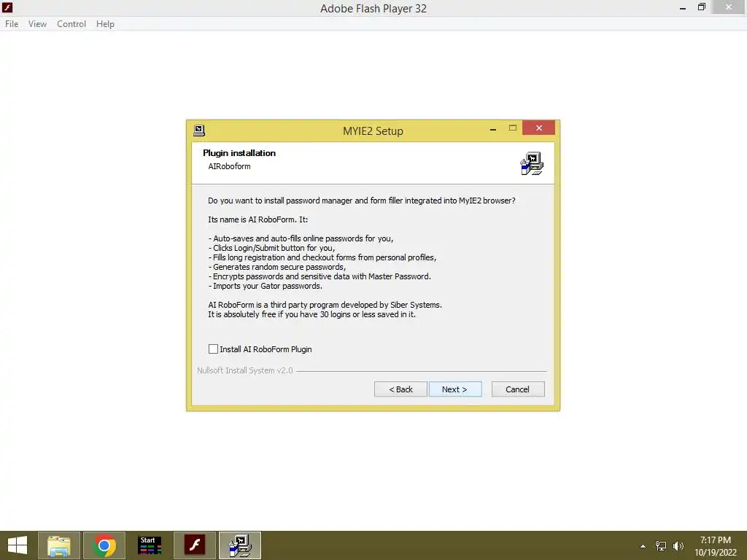Minimize the Adobe Flash Player window
Screen dimensions: 747x560
click(x=683, y=7)
